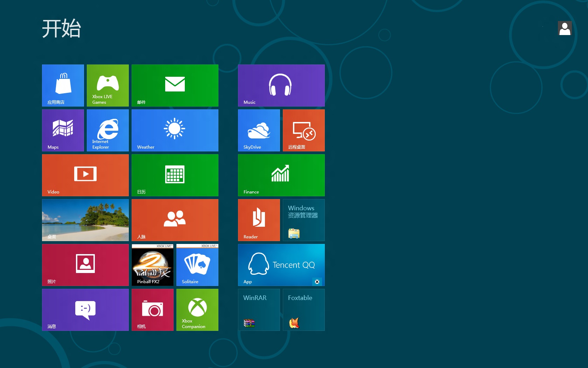Open the 人脉 People tile

click(x=175, y=220)
